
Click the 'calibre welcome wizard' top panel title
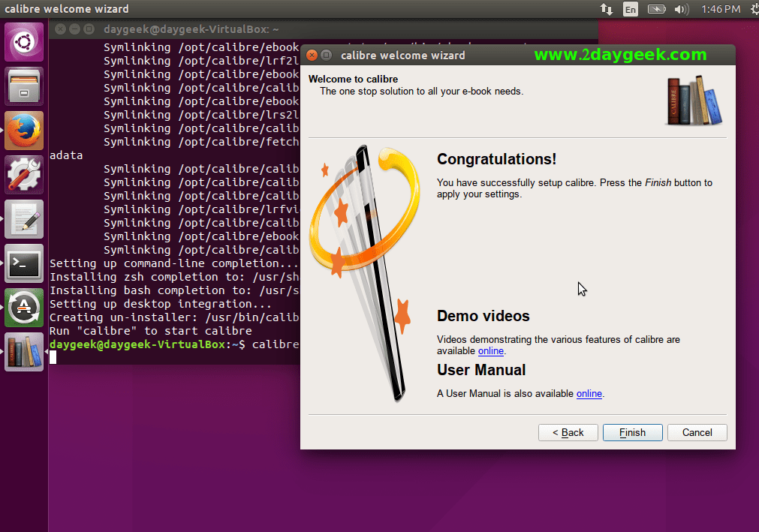pos(67,9)
